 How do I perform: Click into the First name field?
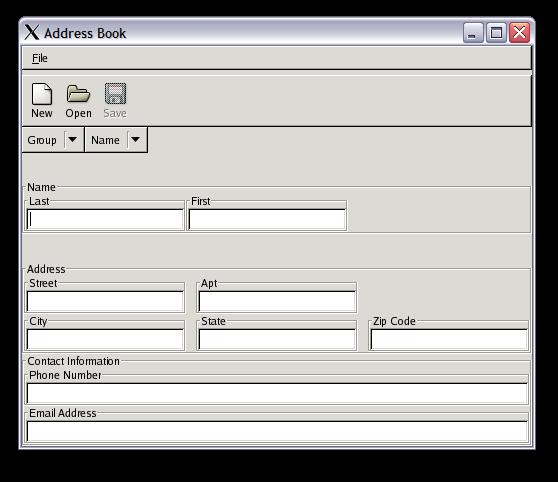pyautogui.click(x=267, y=219)
